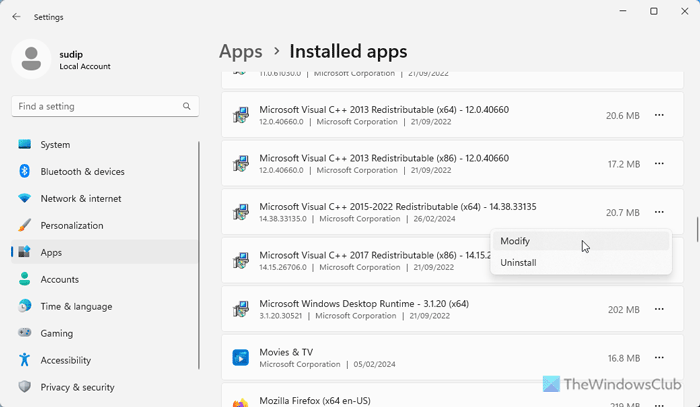Click the main list vertical scrollbar thumb
The width and height of the screenshot is (700, 407).
697,229
